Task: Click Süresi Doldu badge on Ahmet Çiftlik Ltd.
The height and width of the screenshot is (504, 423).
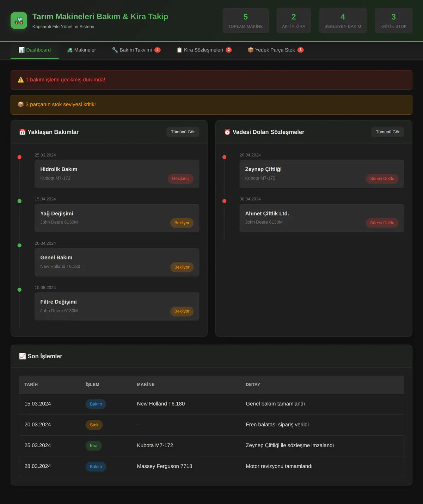Action: (x=382, y=223)
